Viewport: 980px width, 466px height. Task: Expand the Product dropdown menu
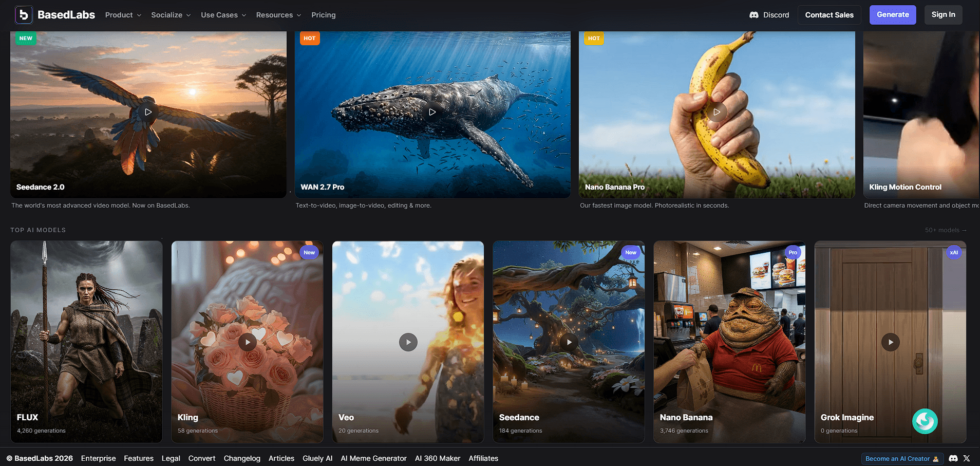pos(123,15)
